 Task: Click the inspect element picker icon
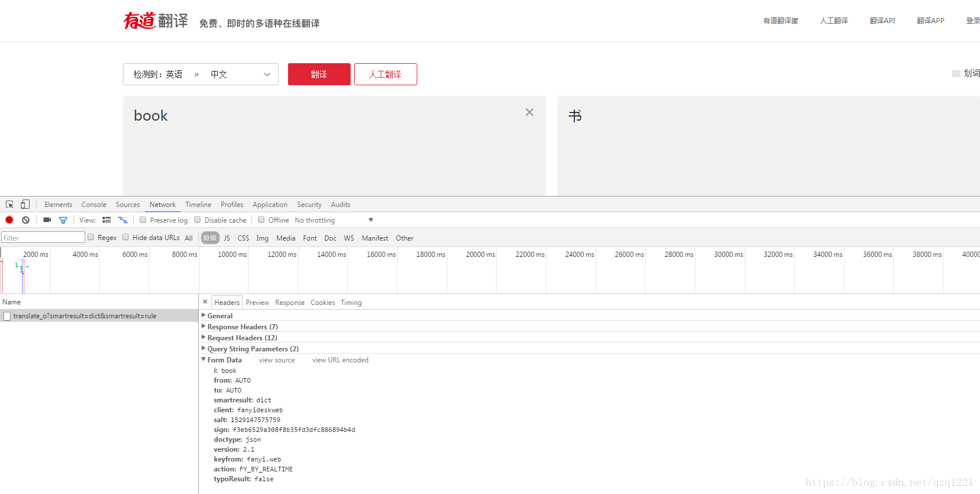click(10, 205)
